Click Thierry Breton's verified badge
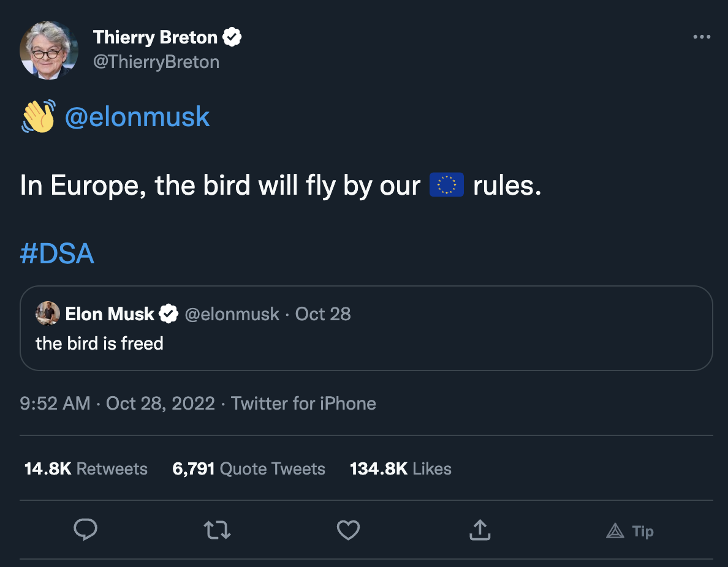The image size is (728, 567). click(x=232, y=37)
